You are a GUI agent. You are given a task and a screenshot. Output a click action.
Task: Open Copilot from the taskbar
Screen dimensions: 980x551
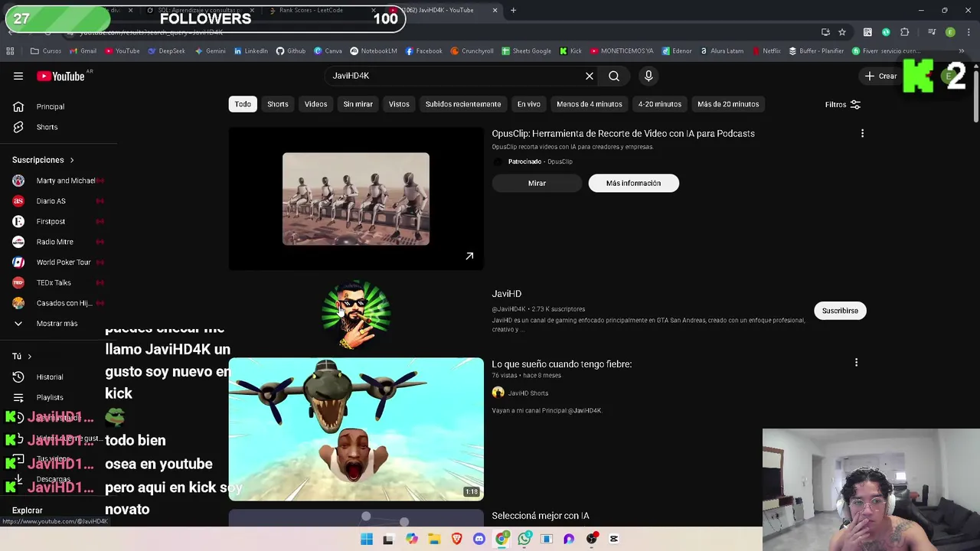pos(412,539)
